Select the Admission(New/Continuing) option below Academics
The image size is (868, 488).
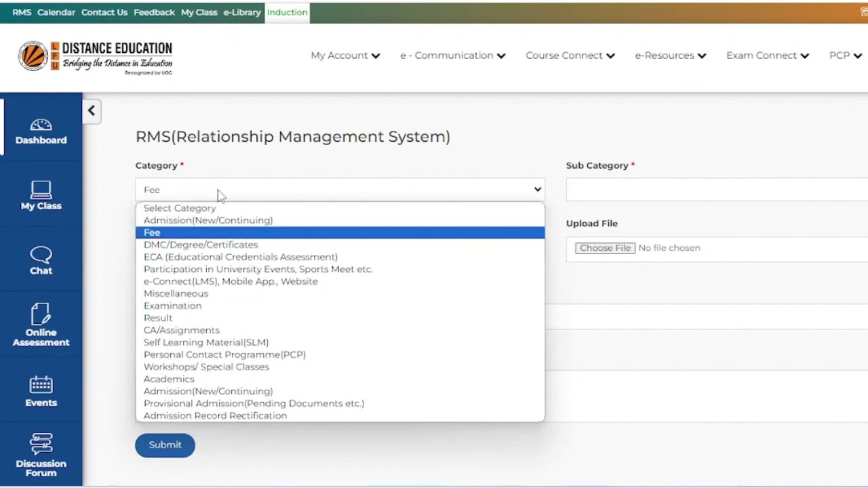[340, 391]
